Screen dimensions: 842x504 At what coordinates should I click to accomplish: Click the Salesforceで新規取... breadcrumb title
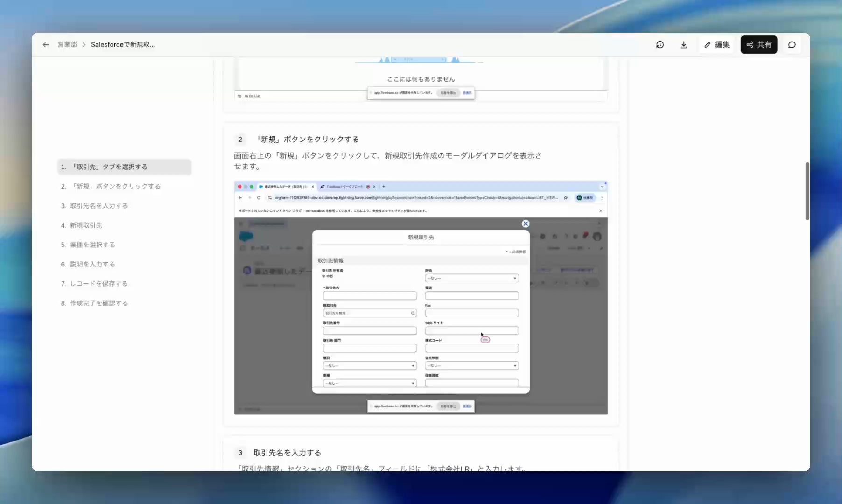point(123,45)
